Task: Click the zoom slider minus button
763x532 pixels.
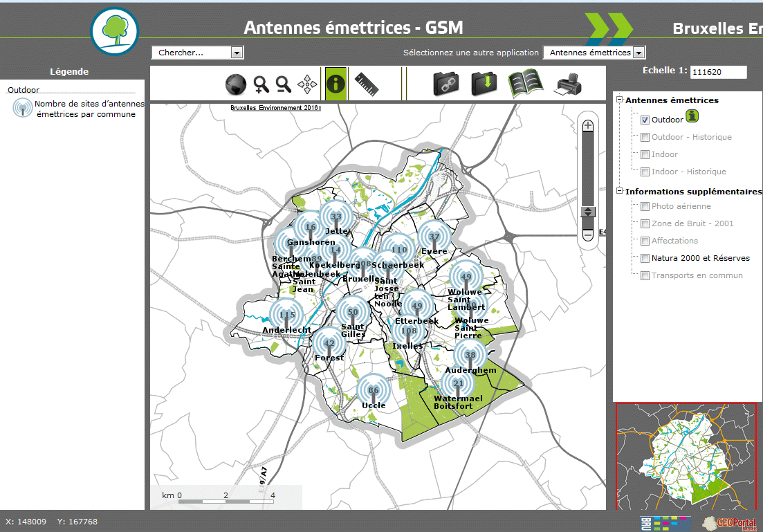Action: (x=588, y=235)
